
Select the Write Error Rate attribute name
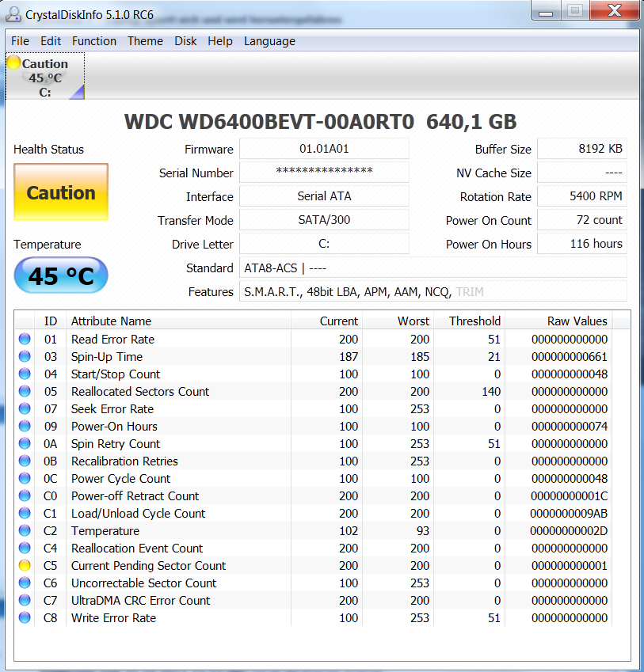click(x=113, y=618)
